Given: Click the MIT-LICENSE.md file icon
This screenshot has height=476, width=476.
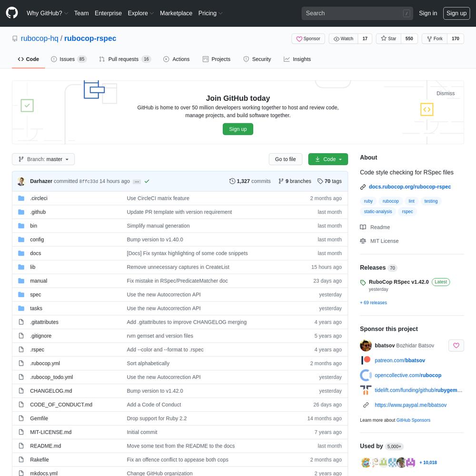Looking at the screenshot, I should coord(21,432).
